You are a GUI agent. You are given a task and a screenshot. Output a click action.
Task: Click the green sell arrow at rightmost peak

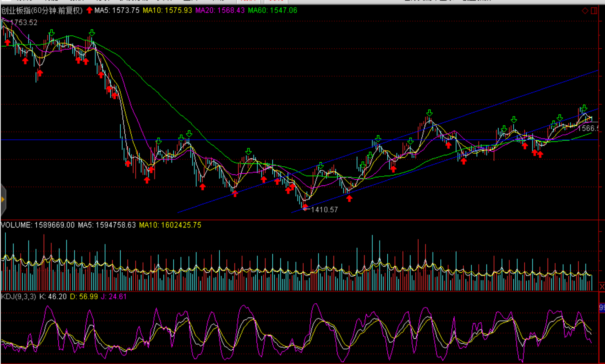[x=584, y=108]
